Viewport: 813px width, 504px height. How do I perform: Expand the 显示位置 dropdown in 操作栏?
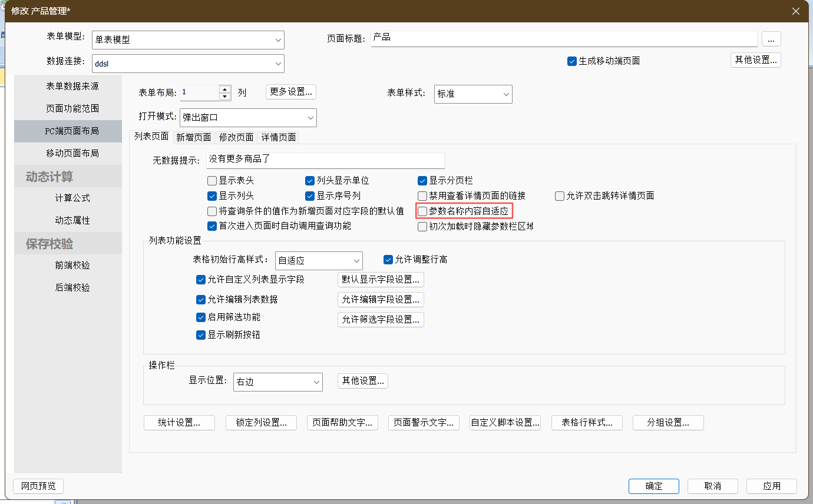tap(277, 382)
